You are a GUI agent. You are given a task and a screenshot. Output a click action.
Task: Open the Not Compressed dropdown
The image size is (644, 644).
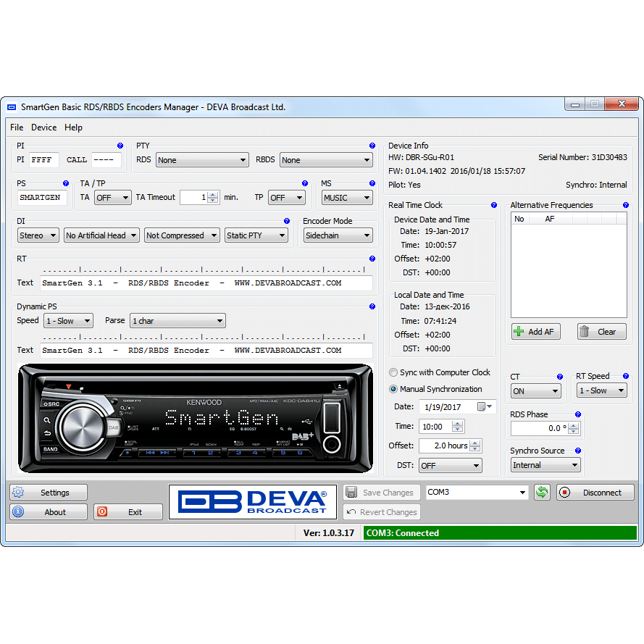click(x=182, y=235)
